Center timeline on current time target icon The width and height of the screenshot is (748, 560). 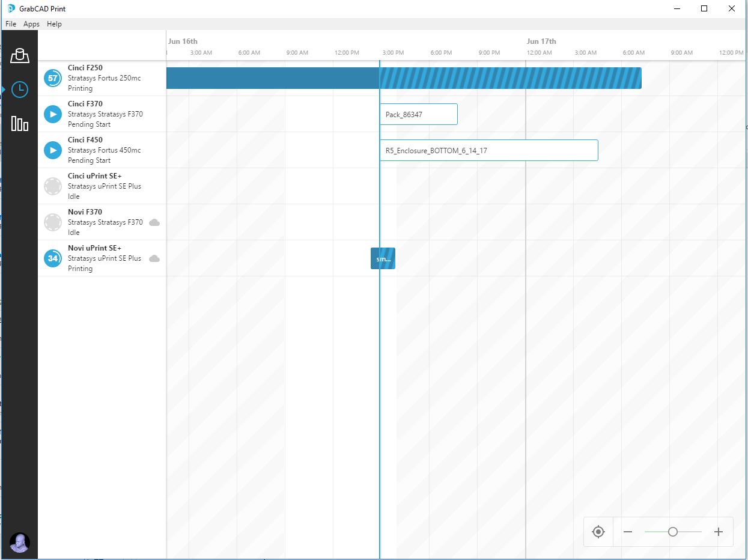[598, 532]
